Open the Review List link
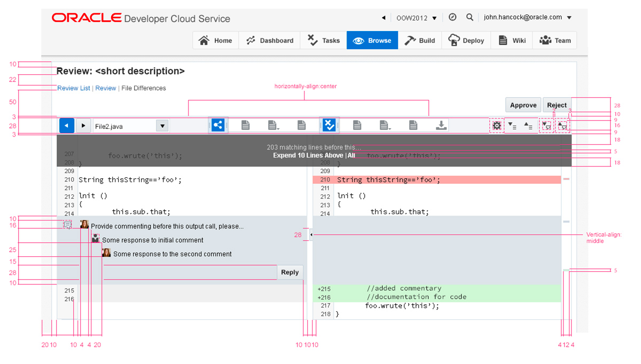The image size is (641, 364). pos(74,89)
